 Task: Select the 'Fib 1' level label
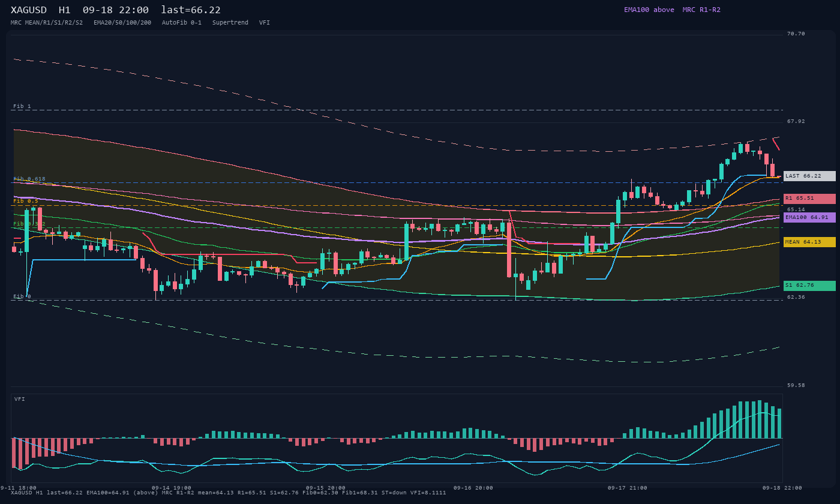pyautogui.click(x=22, y=106)
